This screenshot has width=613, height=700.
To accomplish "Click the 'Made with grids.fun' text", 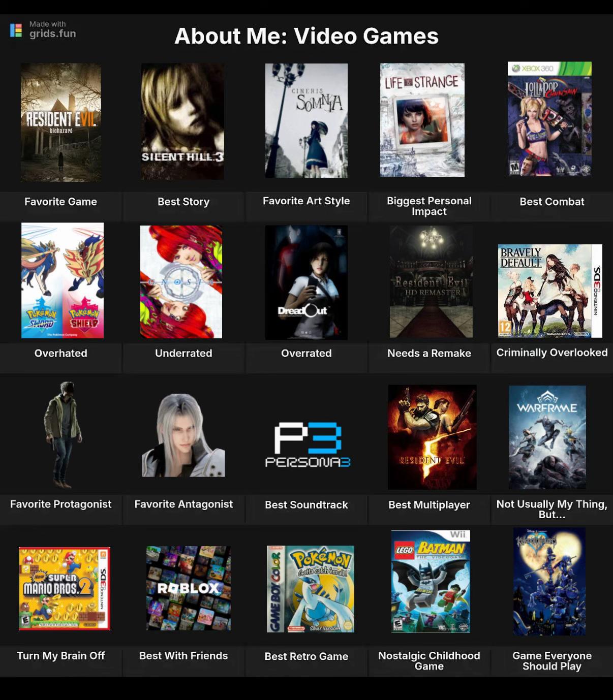I will tap(53, 30).
